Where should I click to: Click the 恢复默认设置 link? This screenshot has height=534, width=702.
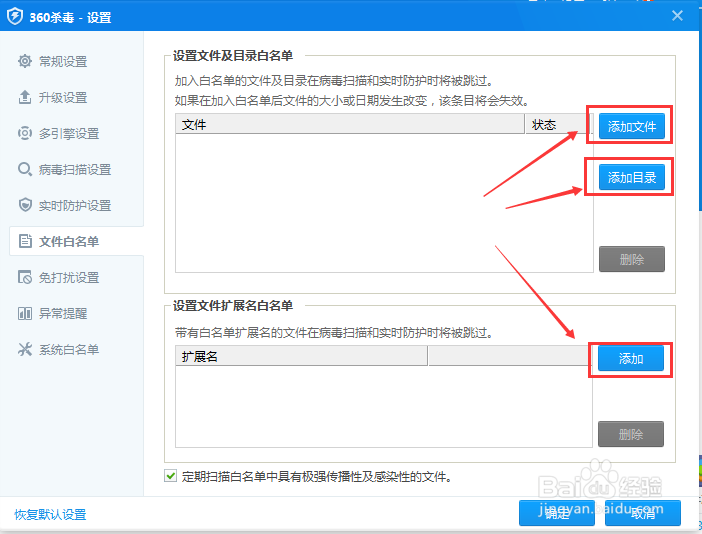[50, 514]
